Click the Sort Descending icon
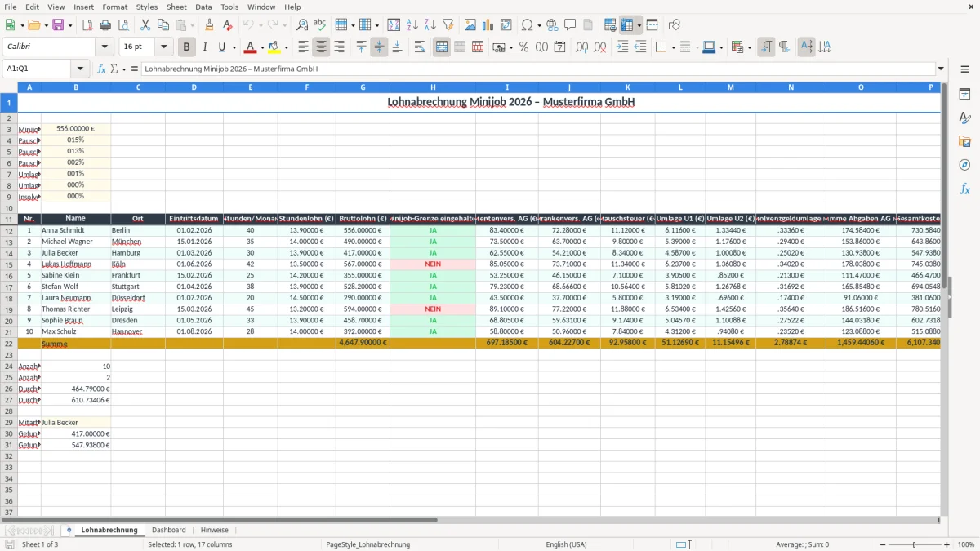The image size is (980, 551). point(430,25)
